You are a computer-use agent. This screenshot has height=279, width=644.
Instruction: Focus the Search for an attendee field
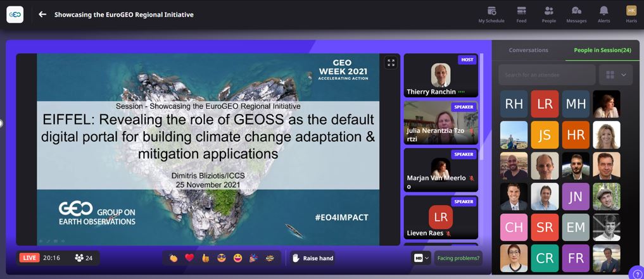pos(547,75)
